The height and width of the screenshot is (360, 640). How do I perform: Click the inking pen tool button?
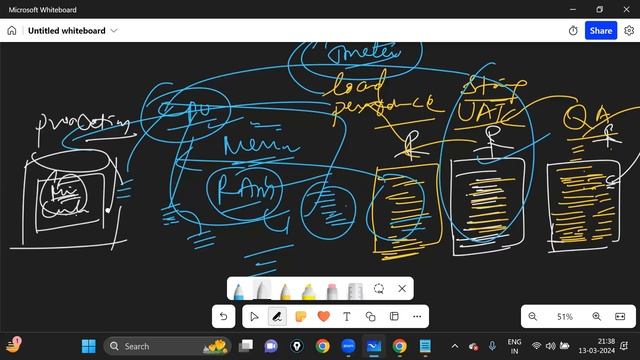[x=277, y=316]
